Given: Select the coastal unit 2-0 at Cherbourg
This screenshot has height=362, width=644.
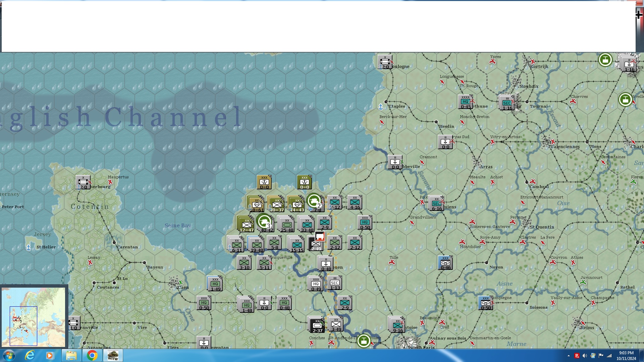Looking at the screenshot, I should [83, 183].
